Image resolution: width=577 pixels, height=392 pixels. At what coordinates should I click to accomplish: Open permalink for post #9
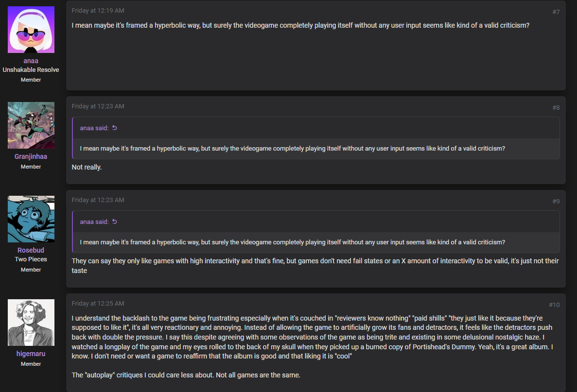[x=556, y=201]
